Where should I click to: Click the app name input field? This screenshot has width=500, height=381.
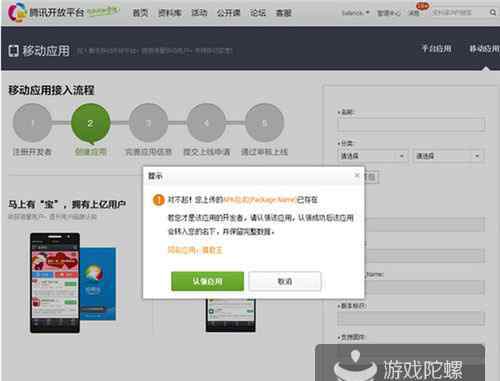coord(411,125)
